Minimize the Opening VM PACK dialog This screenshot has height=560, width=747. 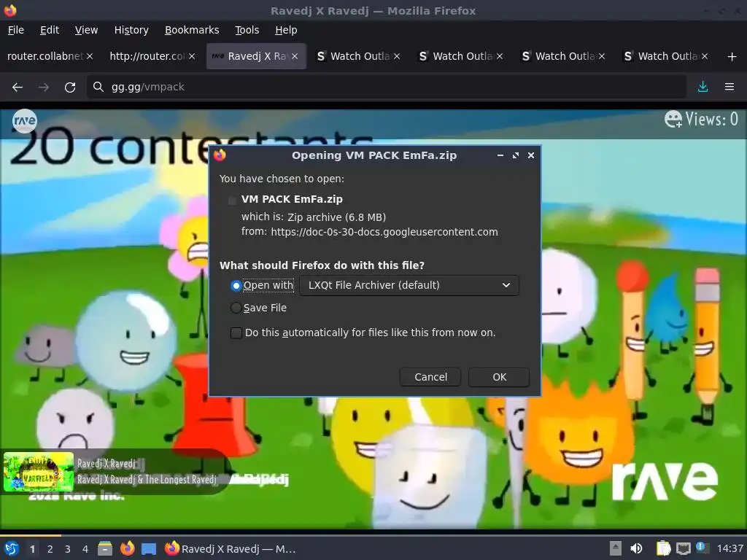tap(500, 155)
